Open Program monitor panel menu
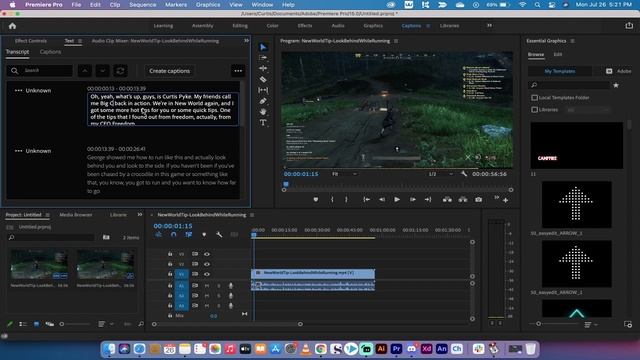Image resolution: width=640 pixels, height=360 pixels. pyautogui.click(x=396, y=41)
